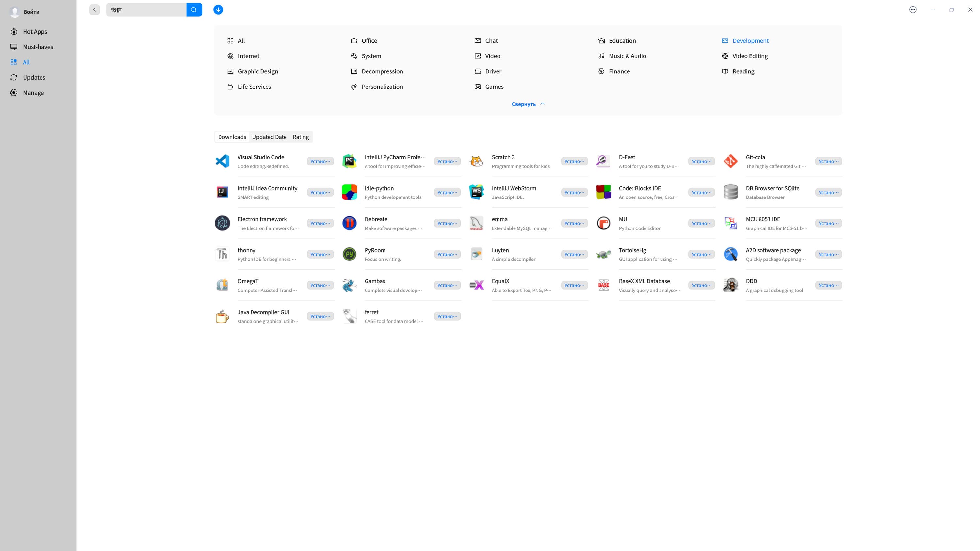Click the Войти sign-in link
Image resolution: width=980 pixels, height=551 pixels.
tap(31, 12)
